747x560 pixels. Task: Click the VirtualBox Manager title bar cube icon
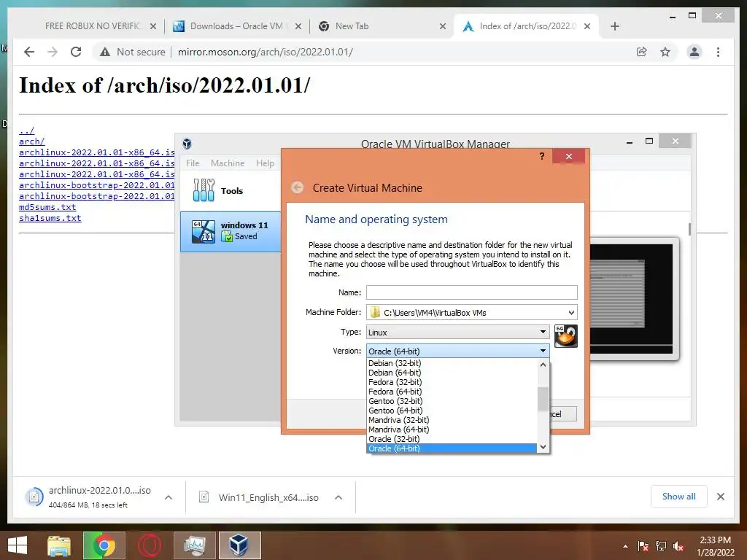(187, 144)
